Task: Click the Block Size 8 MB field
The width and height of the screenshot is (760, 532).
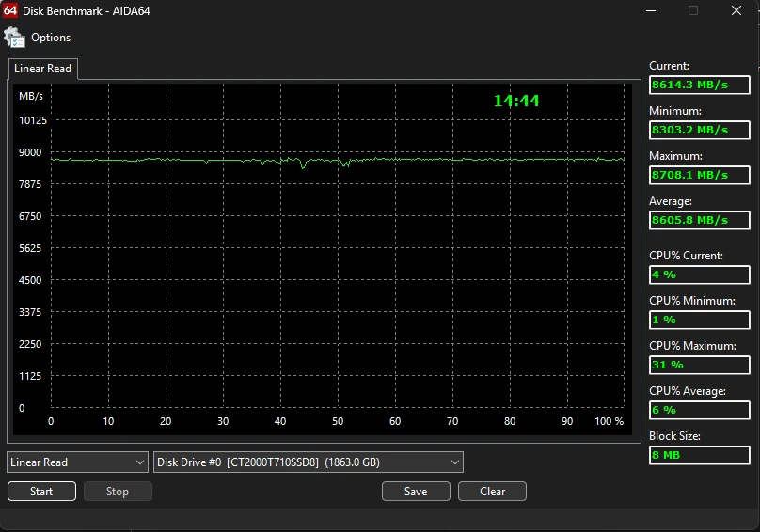Action: 700,455
